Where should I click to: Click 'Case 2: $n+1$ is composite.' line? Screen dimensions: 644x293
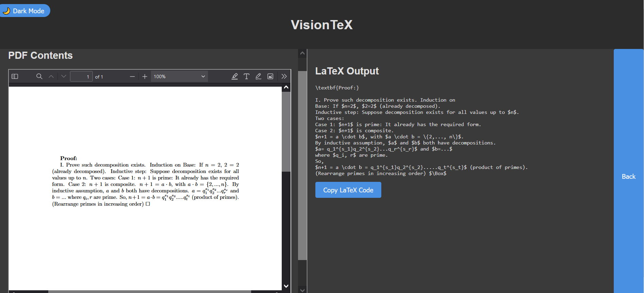click(354, 131)
